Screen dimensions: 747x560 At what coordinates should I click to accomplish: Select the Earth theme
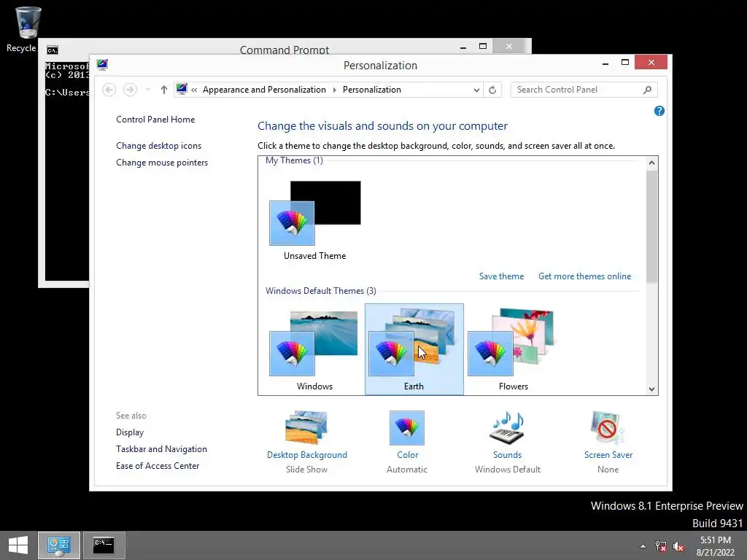tap(414, 349)
